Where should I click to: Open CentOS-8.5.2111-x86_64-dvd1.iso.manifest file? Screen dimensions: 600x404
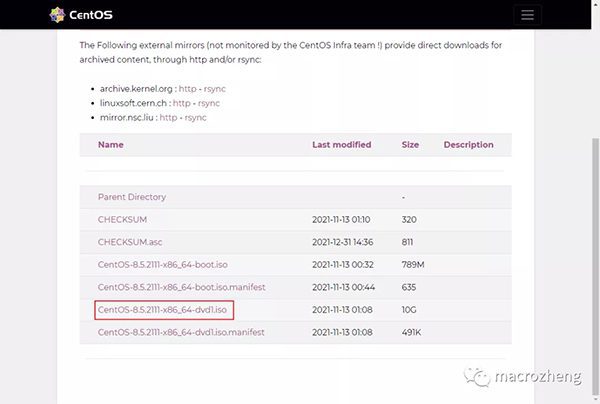coord(181,332)
